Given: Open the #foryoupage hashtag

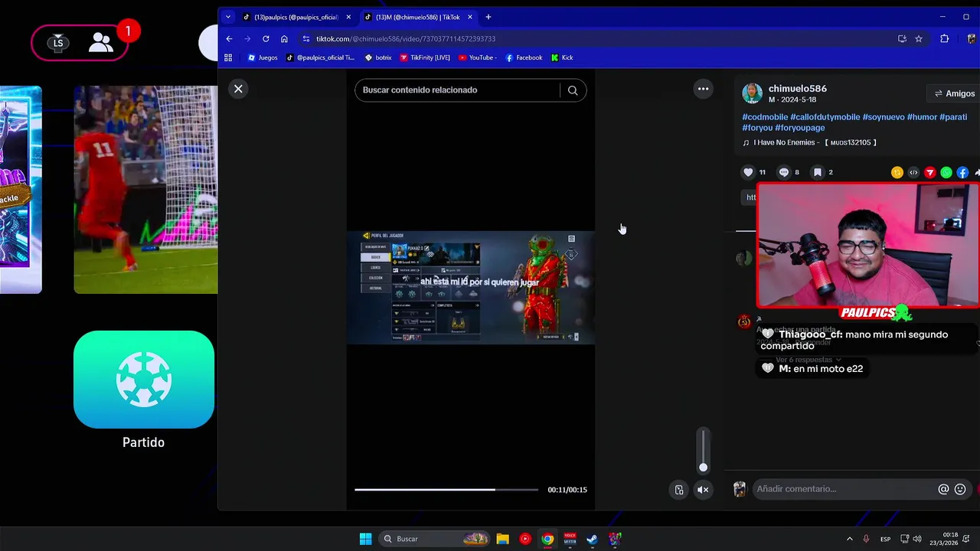Looking at the screenshot, I should click(x=799, y=129).
